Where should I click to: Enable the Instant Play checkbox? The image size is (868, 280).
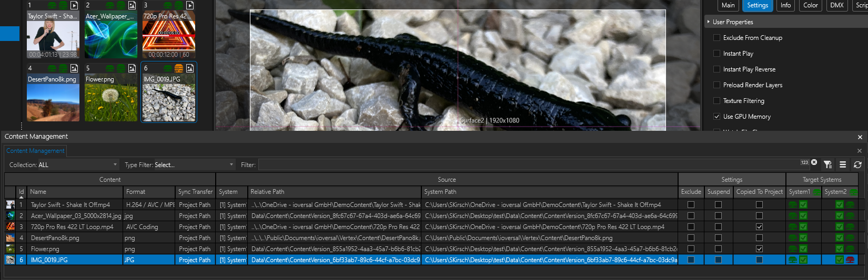coord(716,54)
